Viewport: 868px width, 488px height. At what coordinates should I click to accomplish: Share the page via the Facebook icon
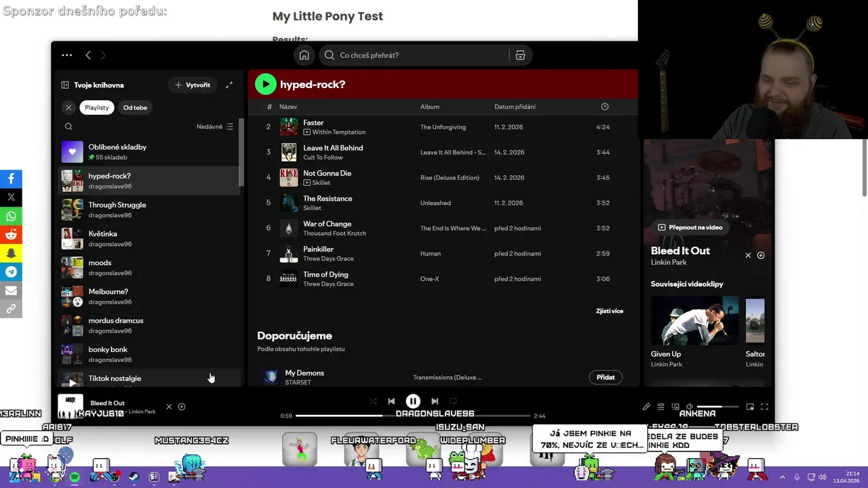pyautogui.click(x=11, y=178)
